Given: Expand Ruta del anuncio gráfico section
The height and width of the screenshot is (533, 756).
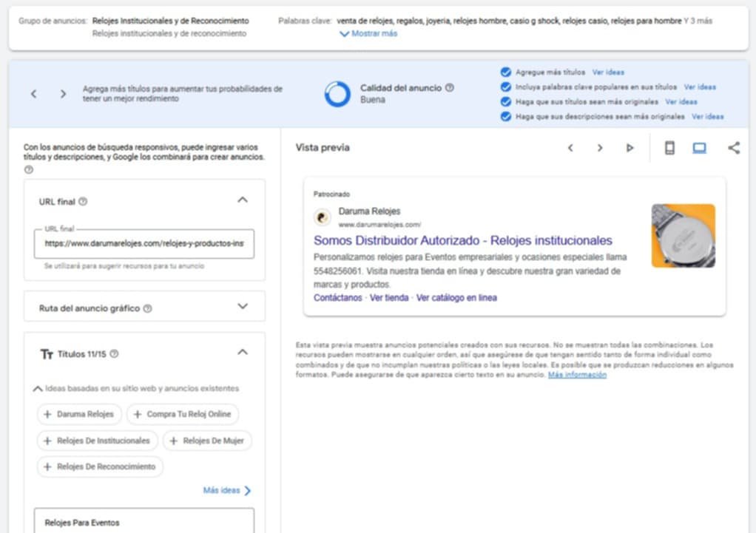Looking at the screenshot, I should coord(242,306).
